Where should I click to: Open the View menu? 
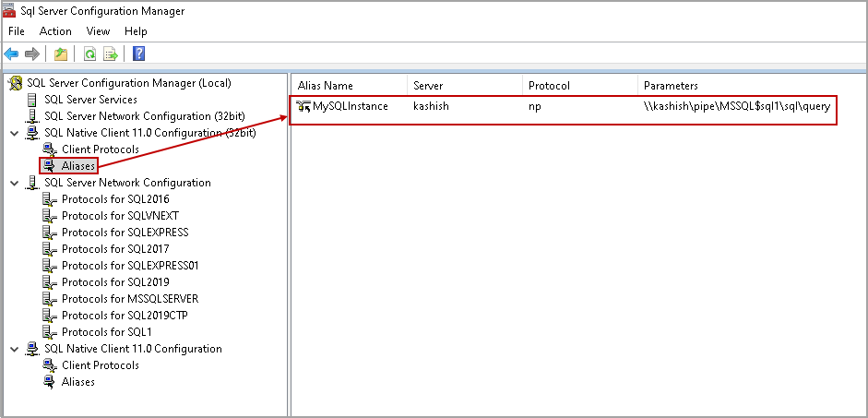tap(98, 31)
